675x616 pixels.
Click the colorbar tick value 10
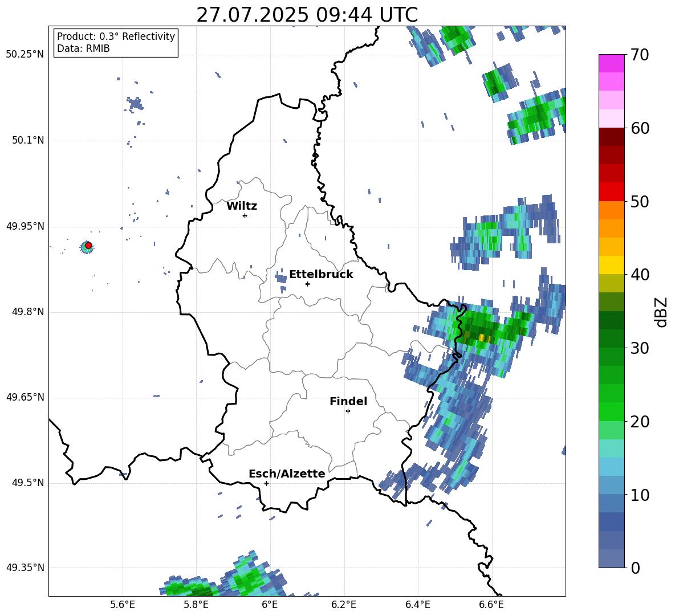click(x=640, y=495)
